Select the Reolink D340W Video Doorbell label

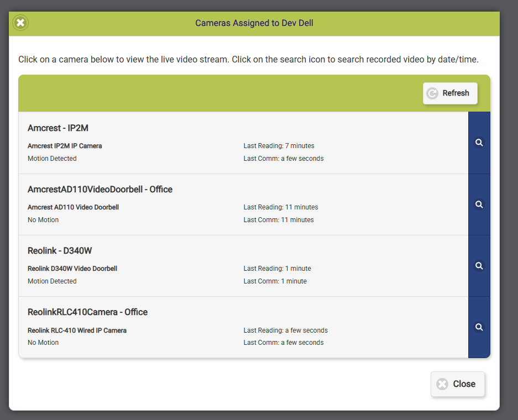[72, 269]
